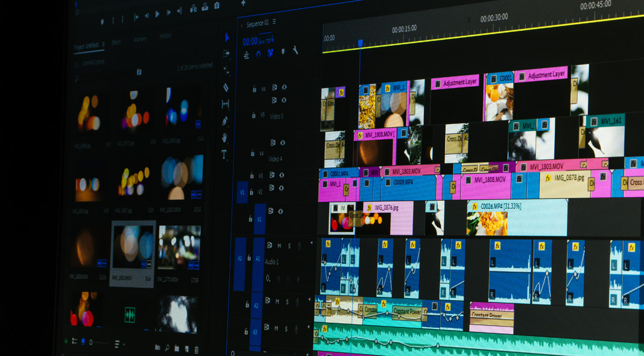Image resolution: width=644 pixels, height=356 pixels.
Task: Click the Export Frame camera icon
Action: tap(217, 5)
